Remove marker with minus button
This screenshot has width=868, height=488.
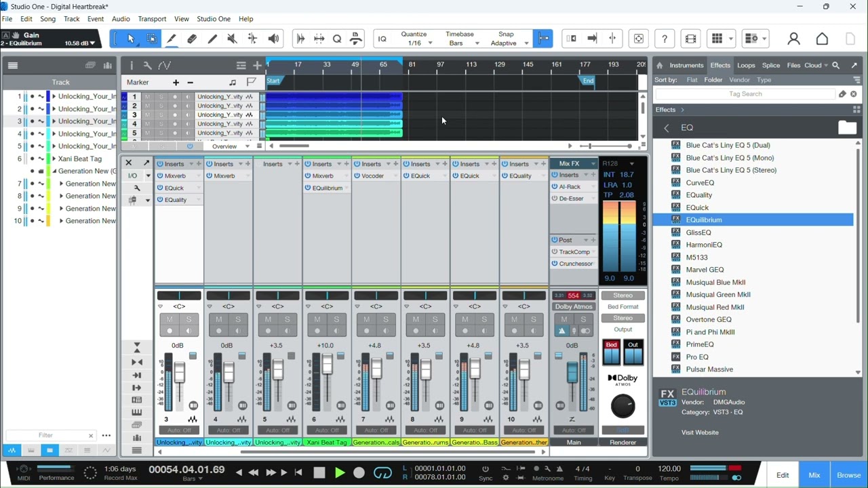point(190,82)
